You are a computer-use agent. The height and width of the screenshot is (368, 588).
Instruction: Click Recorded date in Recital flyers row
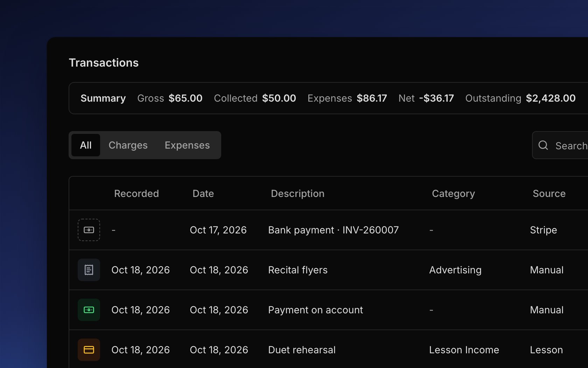pyautogui.click(x=140, y=270)
